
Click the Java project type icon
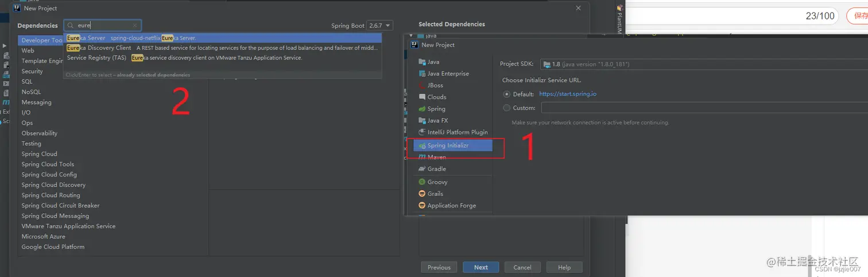point(423,61)
